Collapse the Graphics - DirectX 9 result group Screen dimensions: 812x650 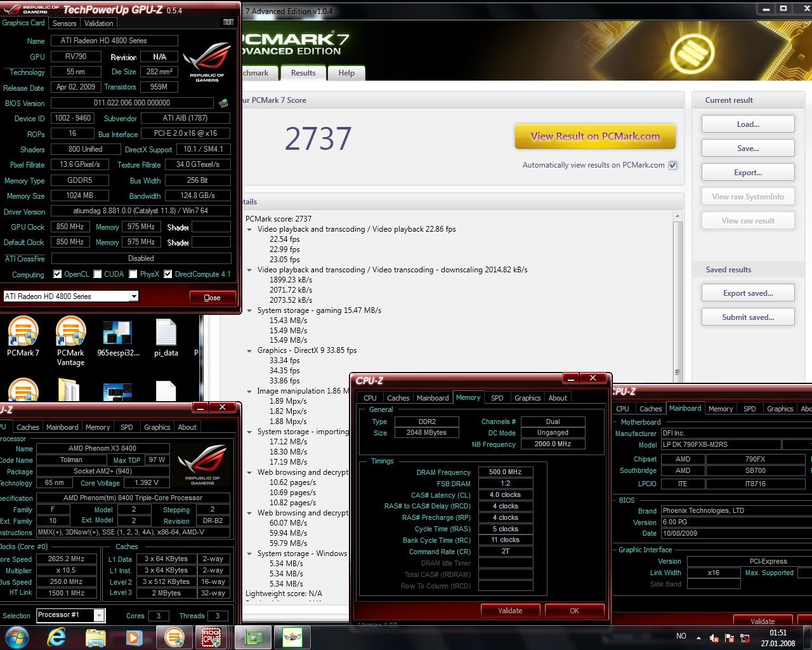[249, 351]
